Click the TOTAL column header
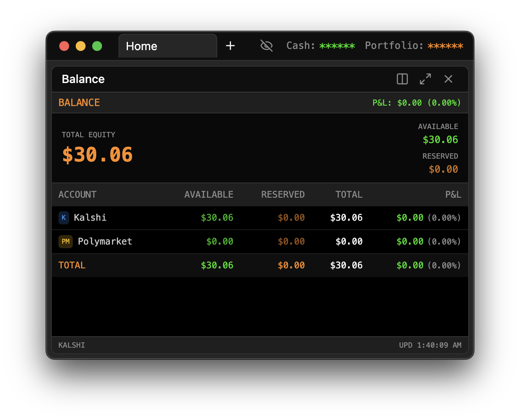Screen dimensions: 520x420 coord(349,195)
